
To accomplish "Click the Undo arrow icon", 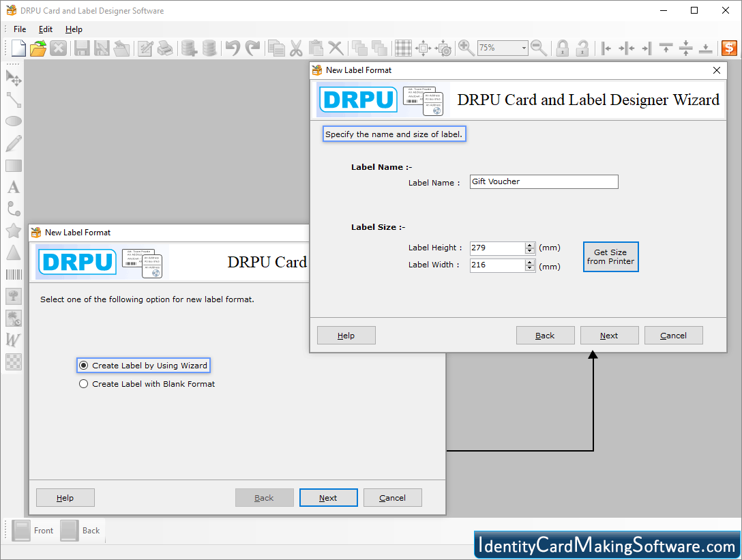I will click(x=233, y=48).
